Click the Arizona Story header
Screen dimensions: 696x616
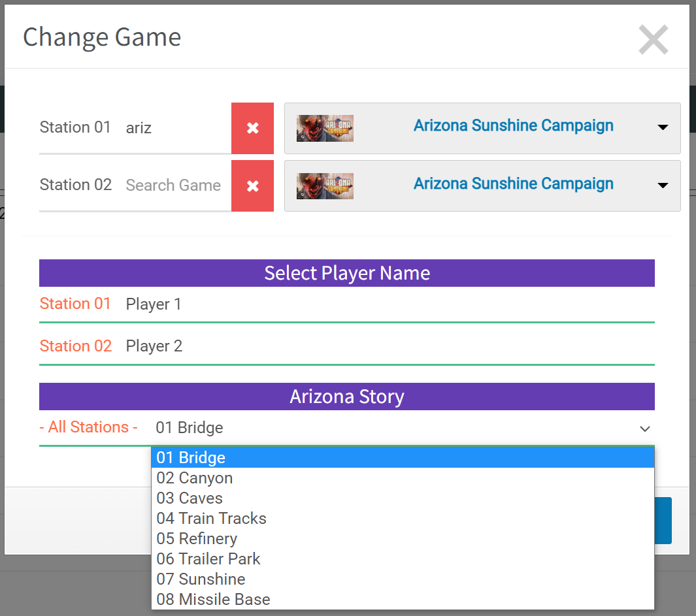pos(347,397)
